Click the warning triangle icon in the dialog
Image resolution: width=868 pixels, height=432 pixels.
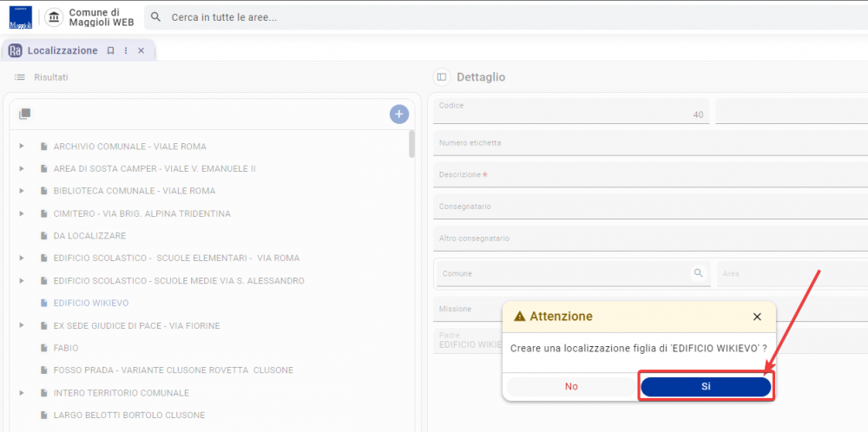tap(519, 317)
